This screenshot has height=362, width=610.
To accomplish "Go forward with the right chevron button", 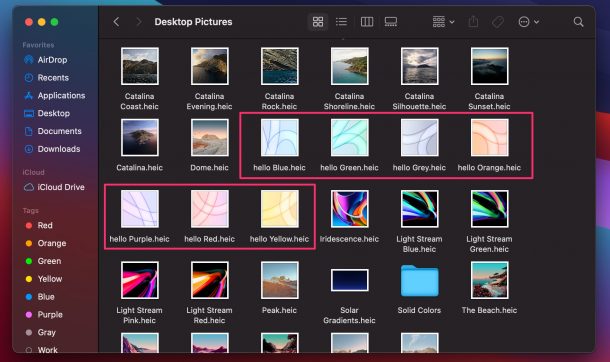I will tap(138, 22).
